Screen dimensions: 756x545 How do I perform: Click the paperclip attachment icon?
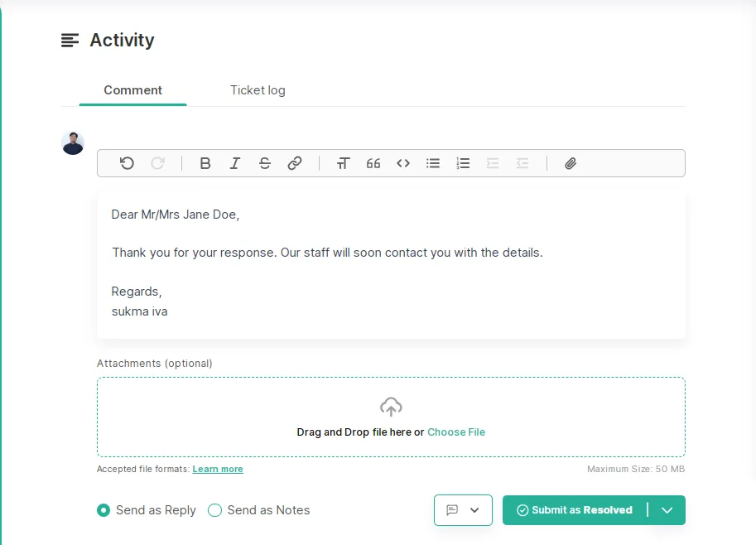[x=571, y=163]
